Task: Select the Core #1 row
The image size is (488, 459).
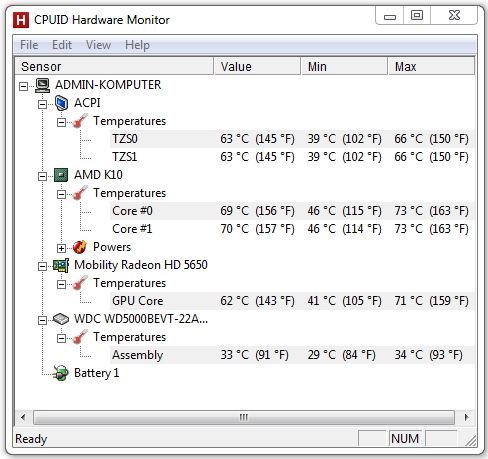Action: click(x=292, y=229)
